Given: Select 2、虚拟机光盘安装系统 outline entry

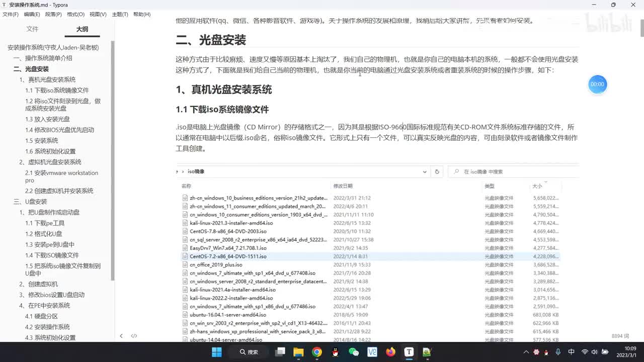Looking at the screenshot, I should (50, 162).
